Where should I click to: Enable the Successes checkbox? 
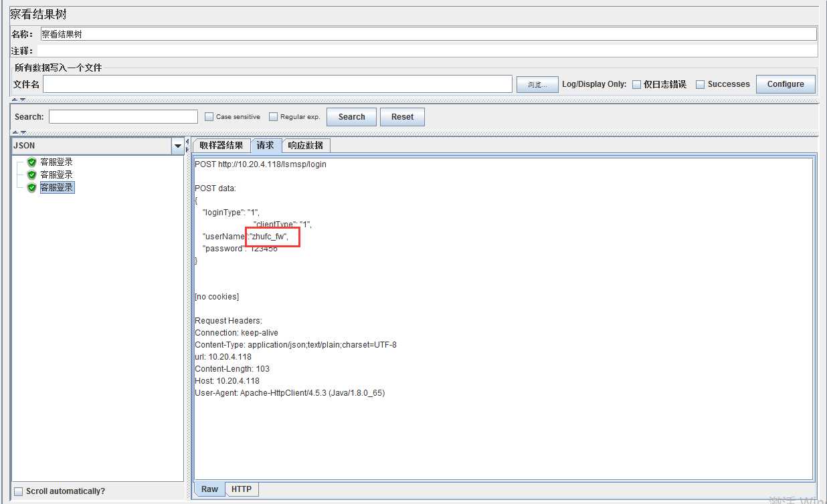click(701, 84)
